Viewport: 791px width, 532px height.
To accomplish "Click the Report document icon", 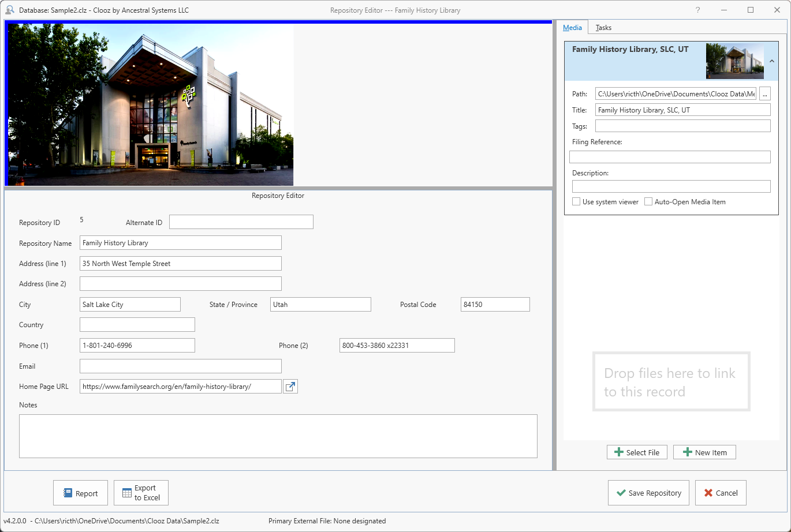I will (x=69, y=493).
